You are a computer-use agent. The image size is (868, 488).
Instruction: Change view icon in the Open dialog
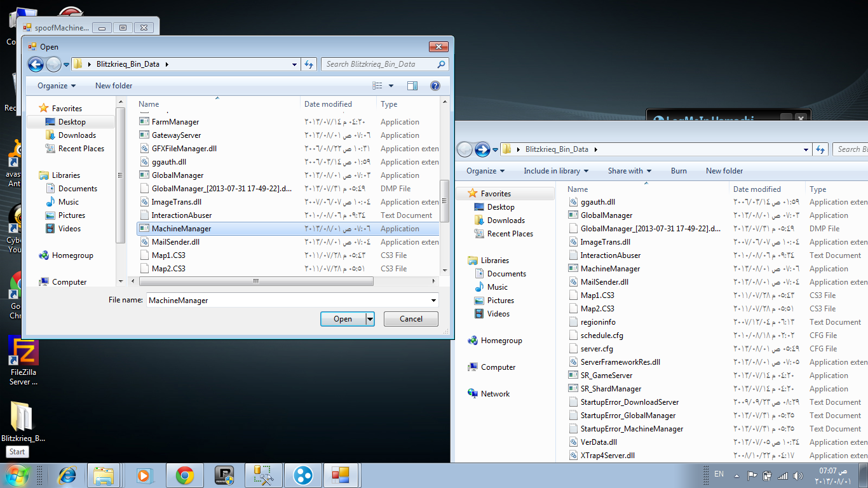click(x=377, y=86)
